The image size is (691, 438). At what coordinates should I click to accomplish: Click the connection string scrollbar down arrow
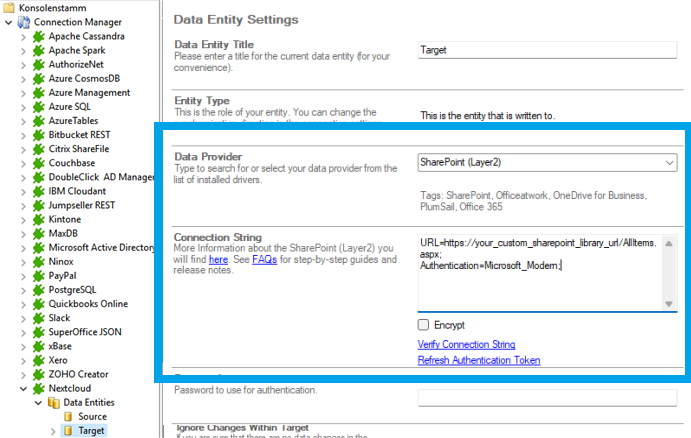(669, 304)
